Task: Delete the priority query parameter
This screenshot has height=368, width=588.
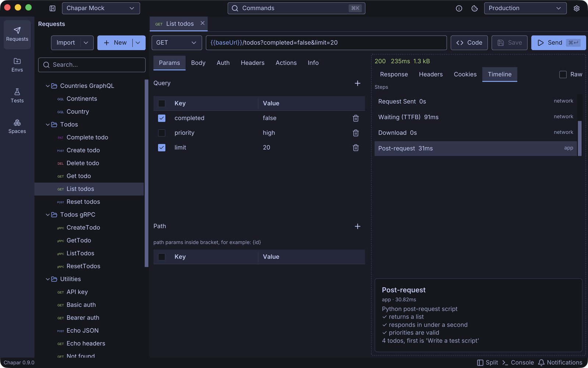Action: point(356,133)
